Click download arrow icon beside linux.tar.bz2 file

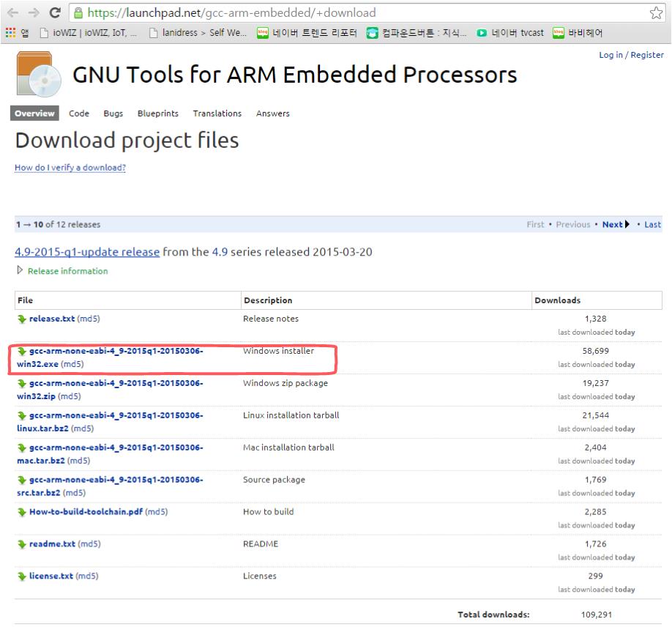(x=22, y=415)
